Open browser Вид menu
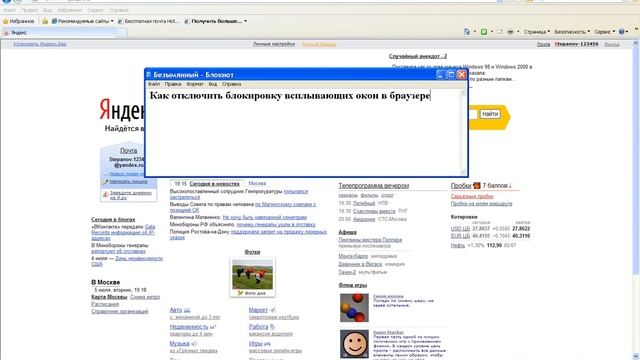Screen dimensions: 640x360 [x=47, y=10]
